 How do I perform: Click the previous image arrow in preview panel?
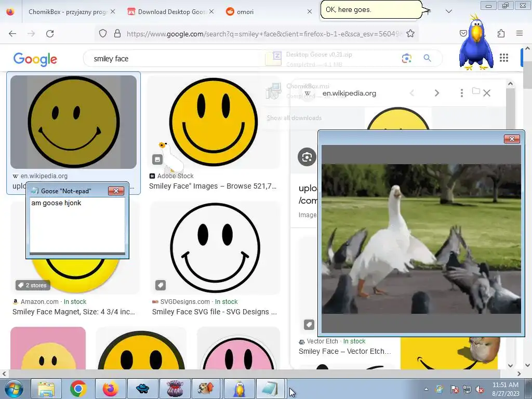(412, 93)
